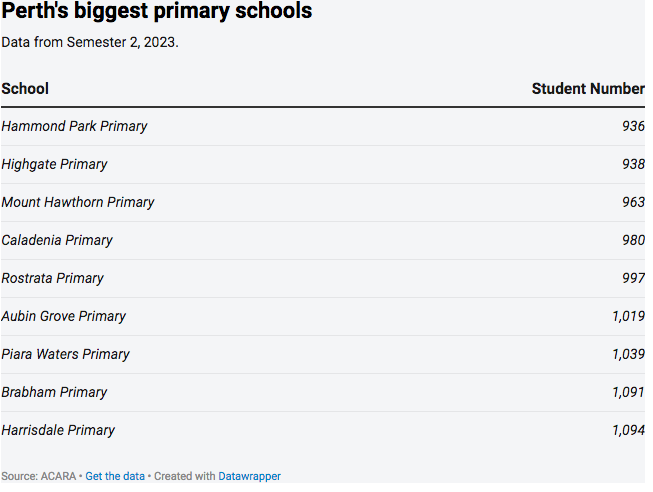Image resolution: width=653 pixels, height=492 pixels.
Task: Click the School column header
Action: [x=25, y=89]
